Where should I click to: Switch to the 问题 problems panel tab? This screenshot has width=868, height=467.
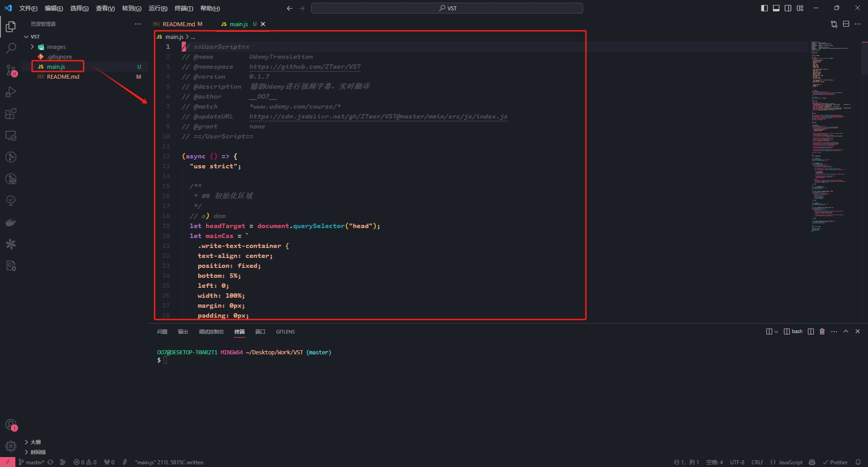tap(162, 332)
